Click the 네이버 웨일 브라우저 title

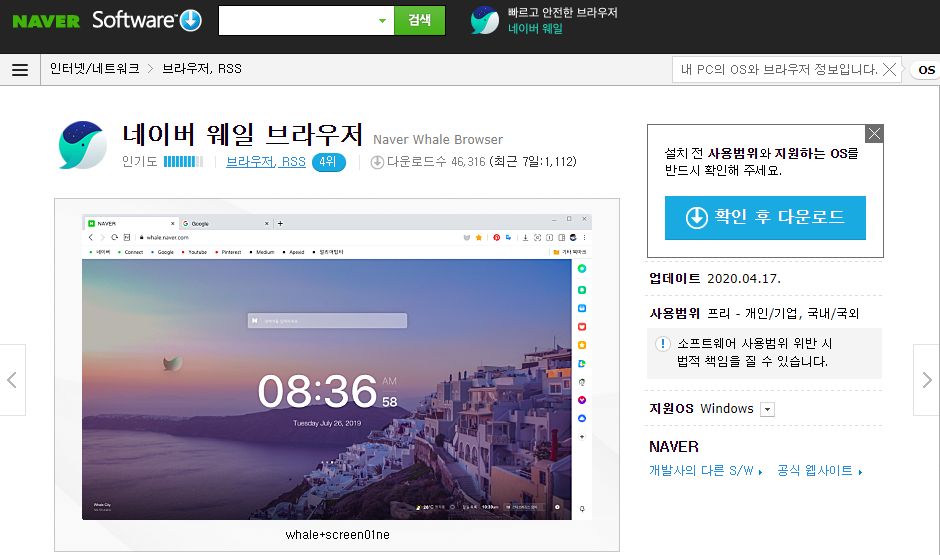point(243,134)
